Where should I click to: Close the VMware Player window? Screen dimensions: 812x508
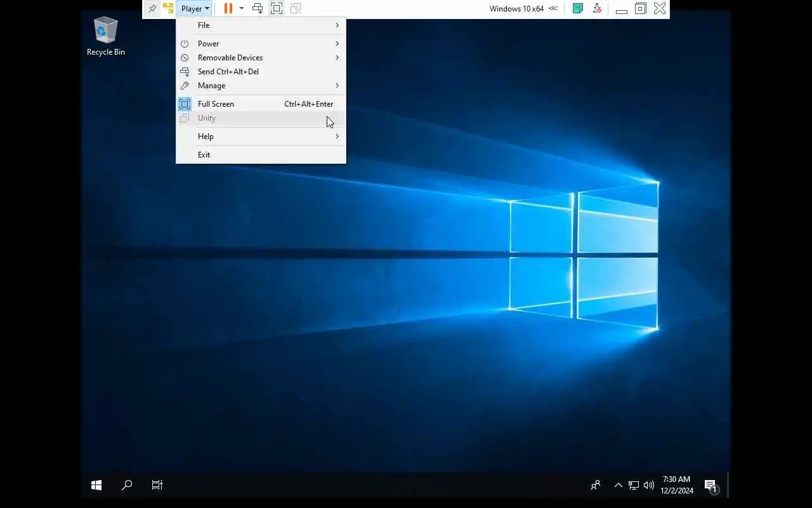pyautogui.click(x=660, y=8)
